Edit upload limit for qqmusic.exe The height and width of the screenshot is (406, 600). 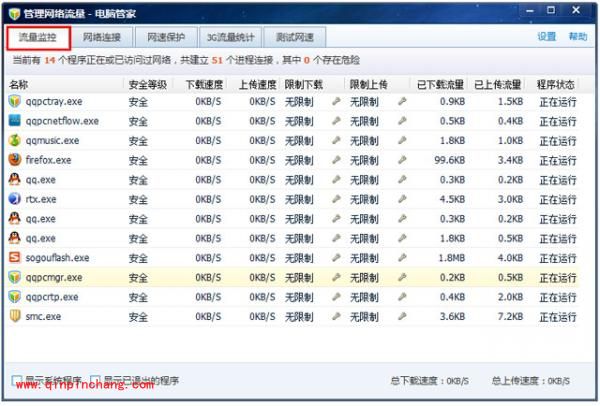(x=402, y=140)
